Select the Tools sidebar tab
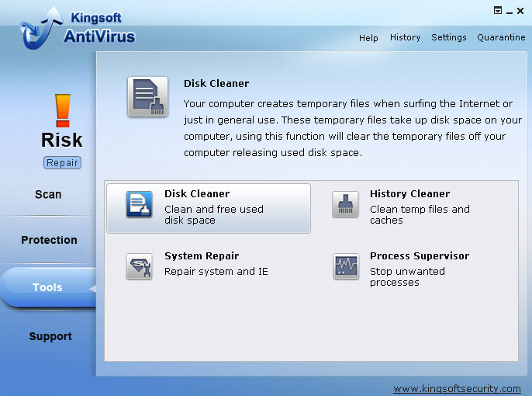The height and width of the screenshot is (396, 532). (x=48, y=287)
